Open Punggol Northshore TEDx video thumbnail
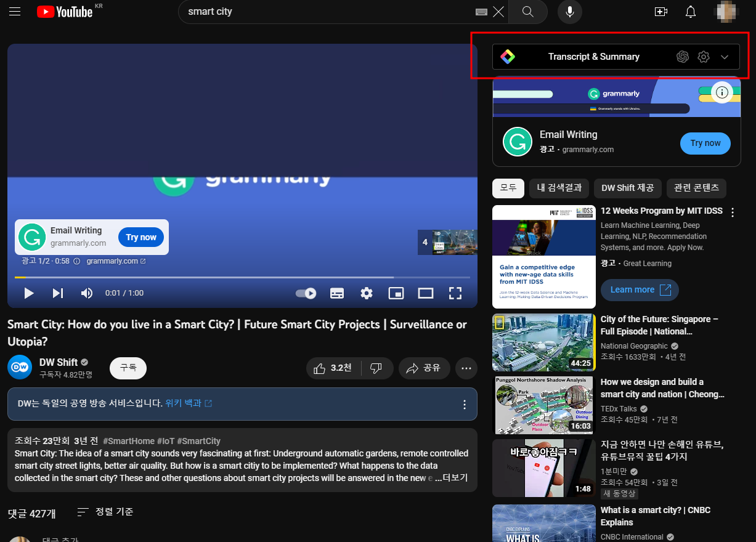Screen dimensions: 756x542 [x=544, y=405]
